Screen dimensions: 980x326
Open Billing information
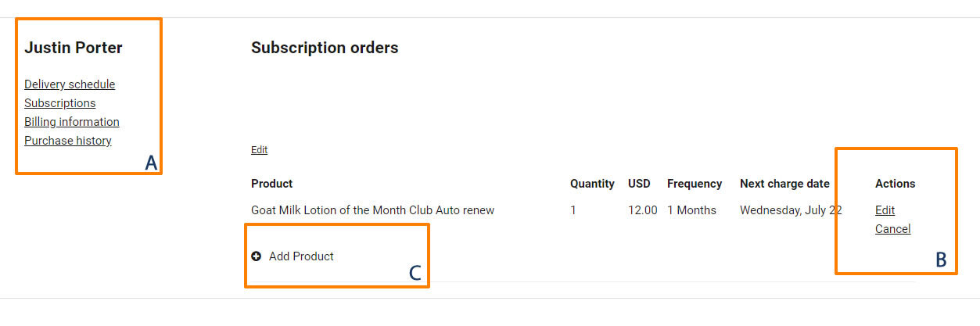(72, 122)
